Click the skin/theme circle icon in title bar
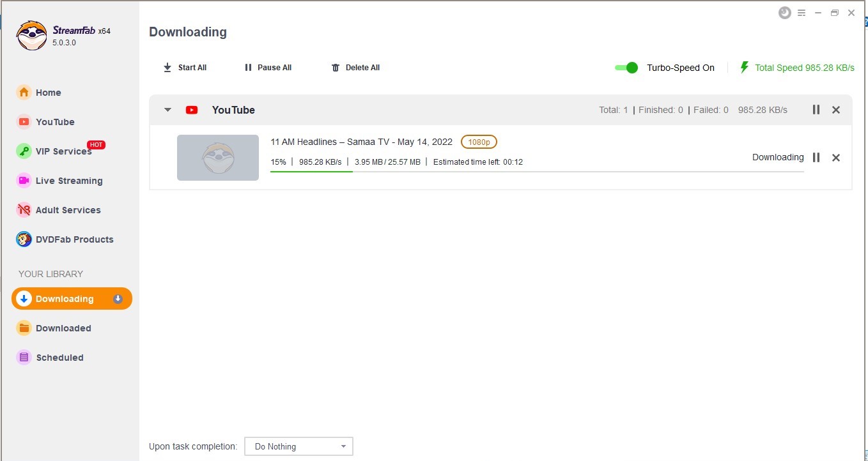The width and height of the screenshot is (868, 461). click(x=784, y=13)
